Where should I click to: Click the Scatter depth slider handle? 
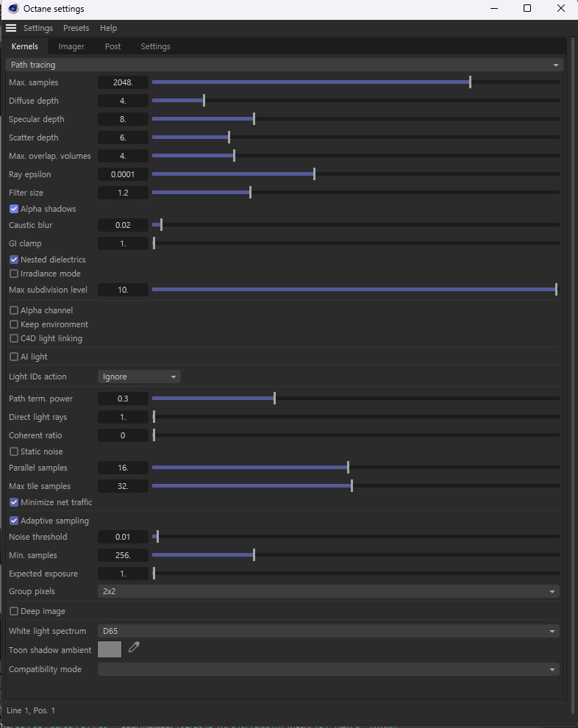pos(229,138)
